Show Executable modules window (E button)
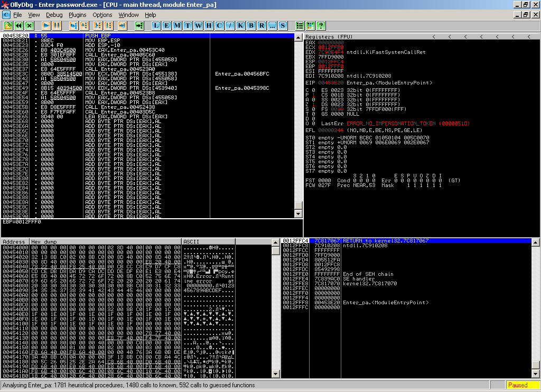Image resolution: width=541 pixels, height=392 pixels. pos(166,25)
